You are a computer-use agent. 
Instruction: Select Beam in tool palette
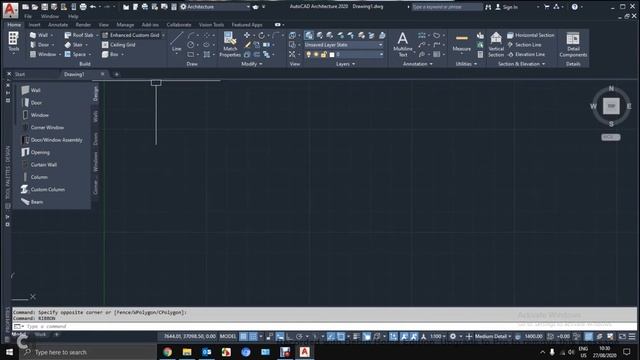(32, 202)
